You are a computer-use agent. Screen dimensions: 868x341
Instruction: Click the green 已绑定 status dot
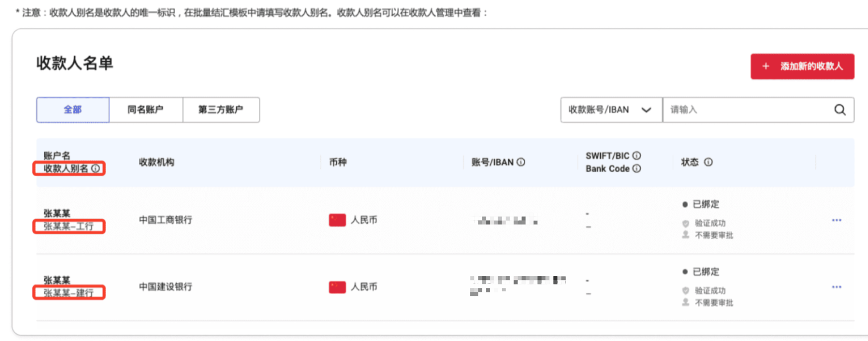[686, 204]
